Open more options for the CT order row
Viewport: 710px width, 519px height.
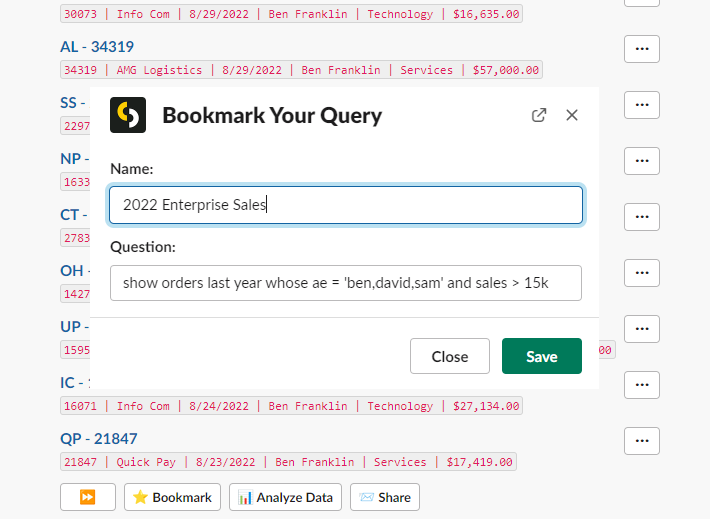coord(642,217)
